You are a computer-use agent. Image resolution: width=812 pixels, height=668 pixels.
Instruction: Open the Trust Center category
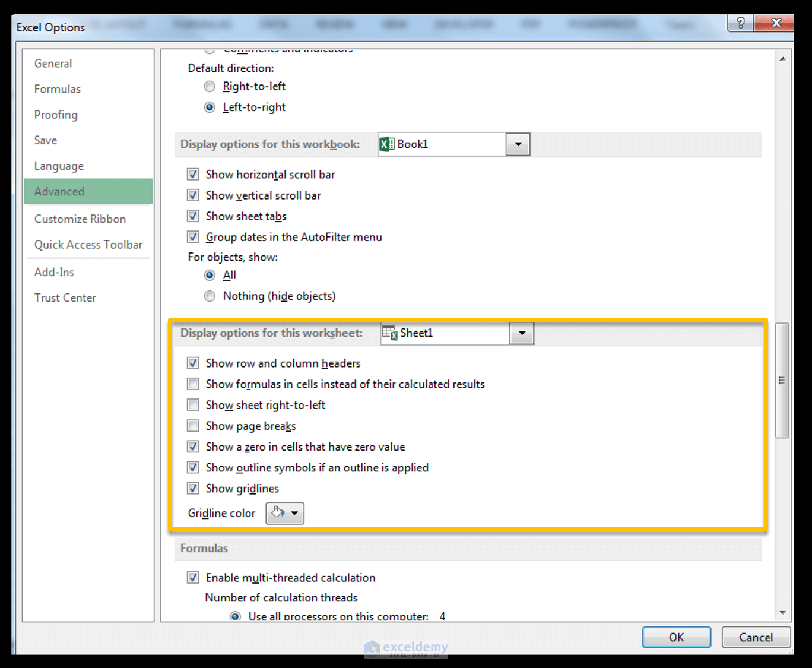pyautogui.click(x=88, y=297)
